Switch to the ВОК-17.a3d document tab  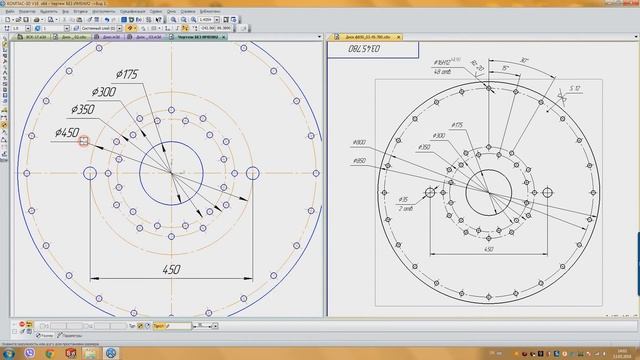click(32, 37)
